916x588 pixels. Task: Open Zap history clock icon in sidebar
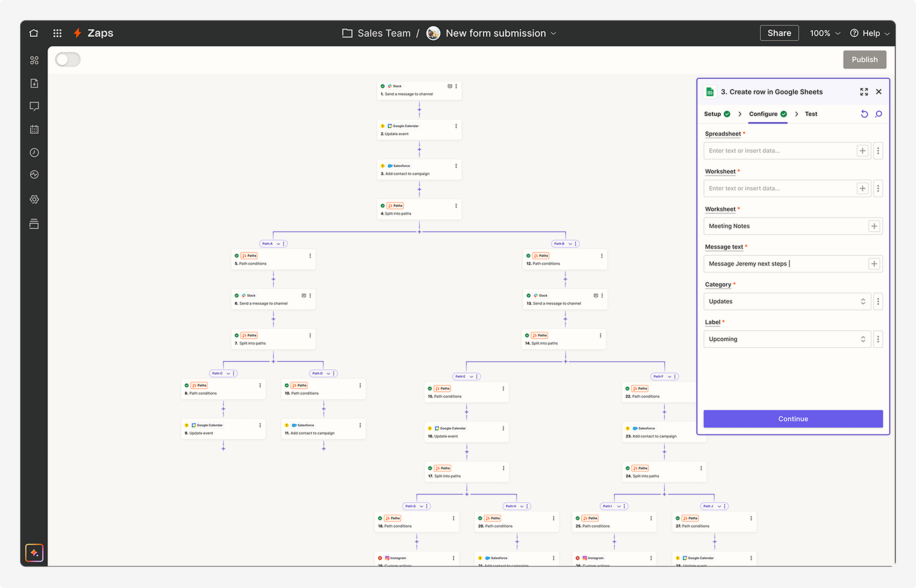(34, 153)
